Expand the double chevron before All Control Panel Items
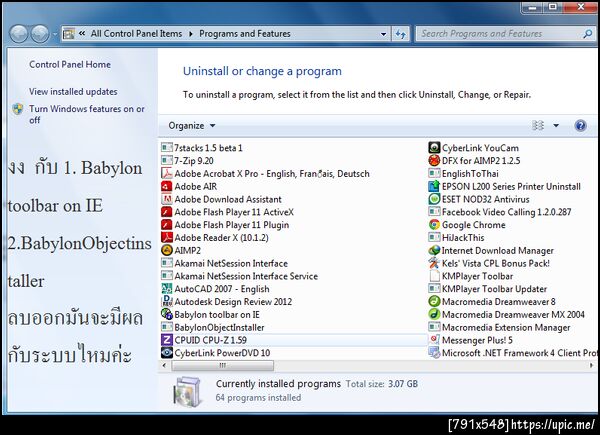Screen dimensions: 600x435 tap(82, 34)
